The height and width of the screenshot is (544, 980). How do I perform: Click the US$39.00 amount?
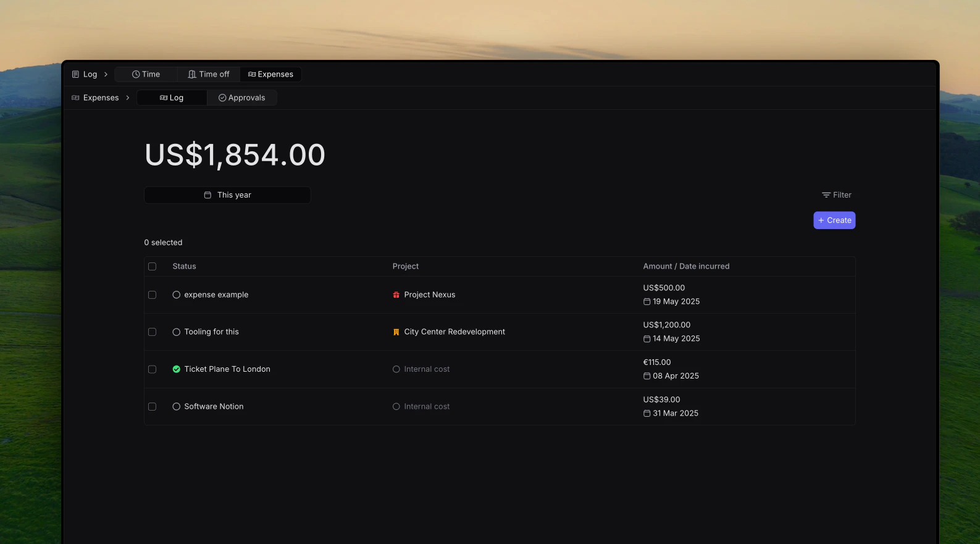[x=661, y=400]
